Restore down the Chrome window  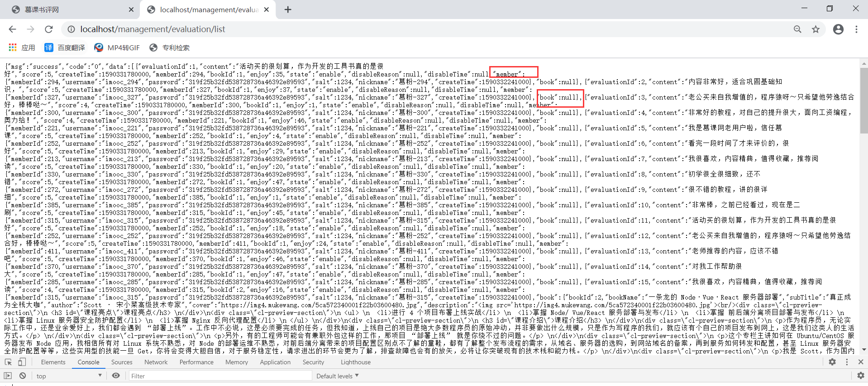pos(830,8)
